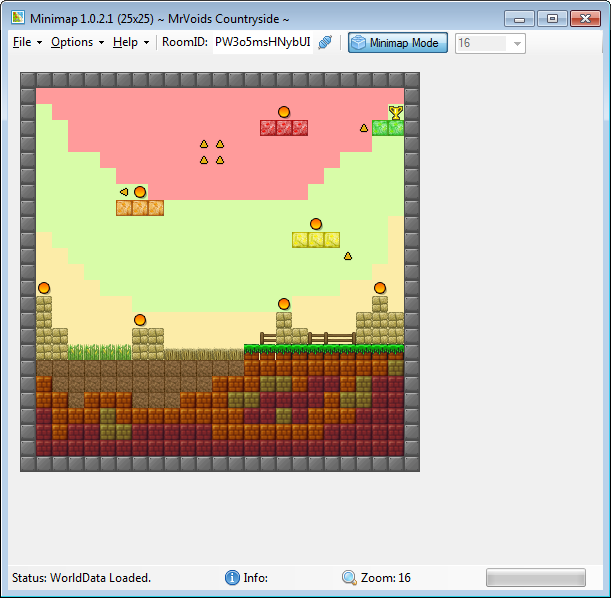The width and height of the screenshot is (611, 598).
Task: Click the coin above the left-center stone pillar
Action: pyautogui.click(x=140, y=320)
